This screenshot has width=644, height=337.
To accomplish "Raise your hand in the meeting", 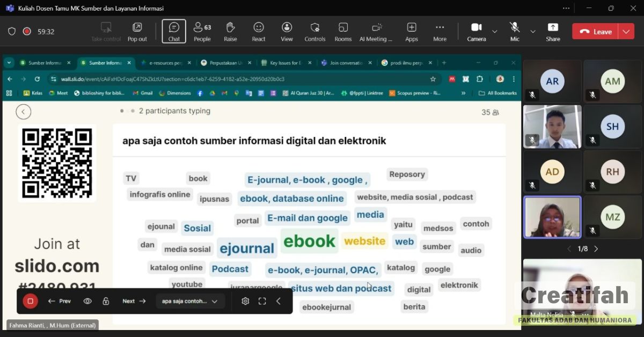I will coord(230,31).
